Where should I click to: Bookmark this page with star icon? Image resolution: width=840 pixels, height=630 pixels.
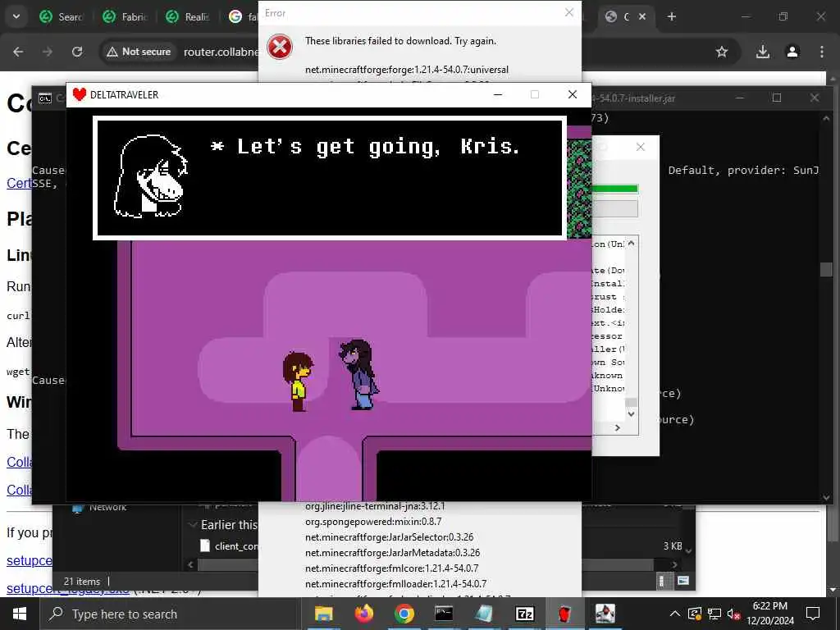[x=722, y=52]
